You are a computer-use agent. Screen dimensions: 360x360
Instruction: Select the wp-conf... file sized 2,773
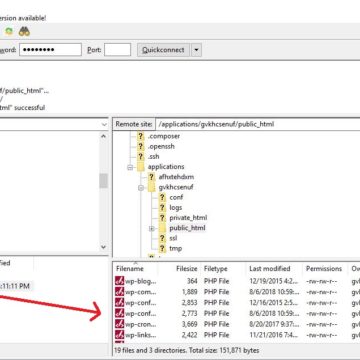click(x=237, y=313)
